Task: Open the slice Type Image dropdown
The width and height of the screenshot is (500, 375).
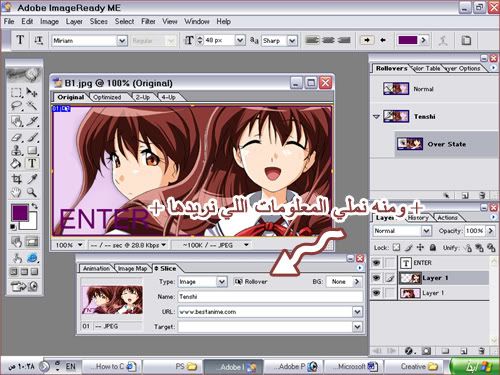Action: point(222,282)
